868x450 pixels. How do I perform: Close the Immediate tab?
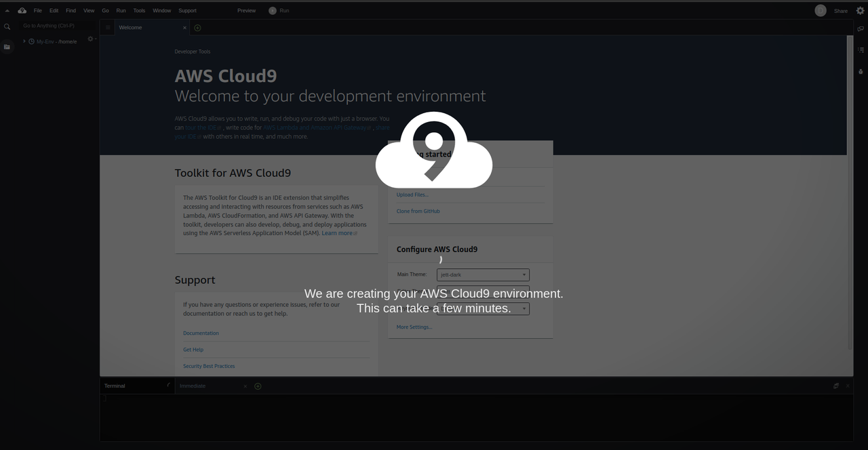point(245,386)
